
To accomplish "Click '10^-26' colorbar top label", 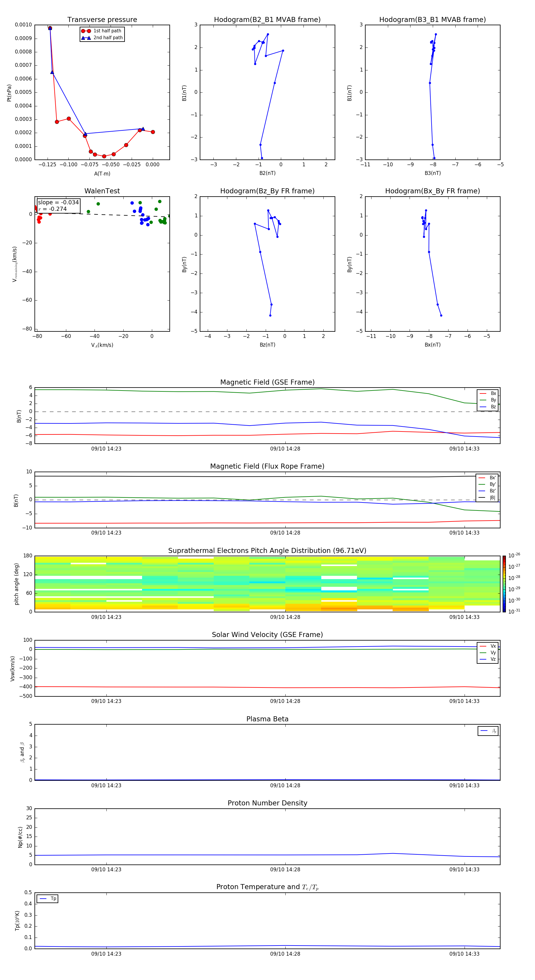I will (514, 555).
